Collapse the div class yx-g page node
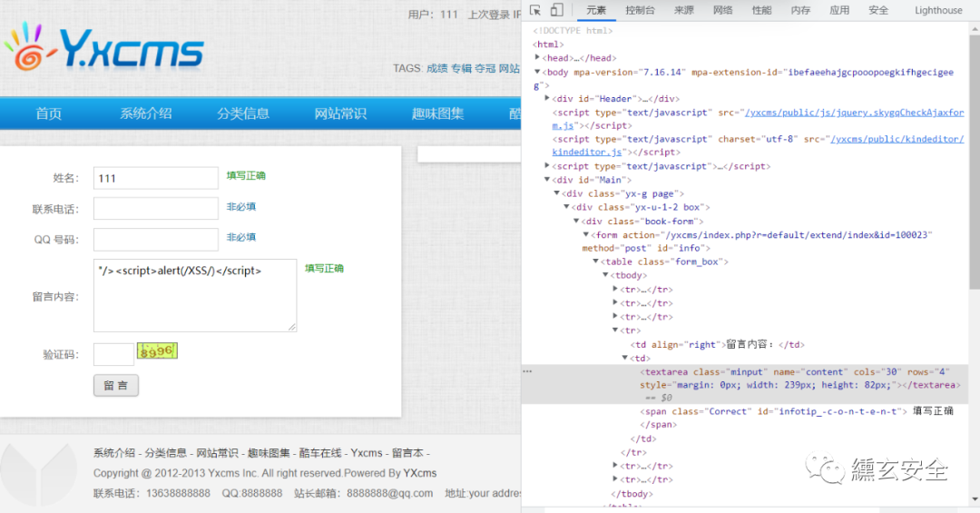The height and width of the screenshot is (513, 980). (556, 193)
